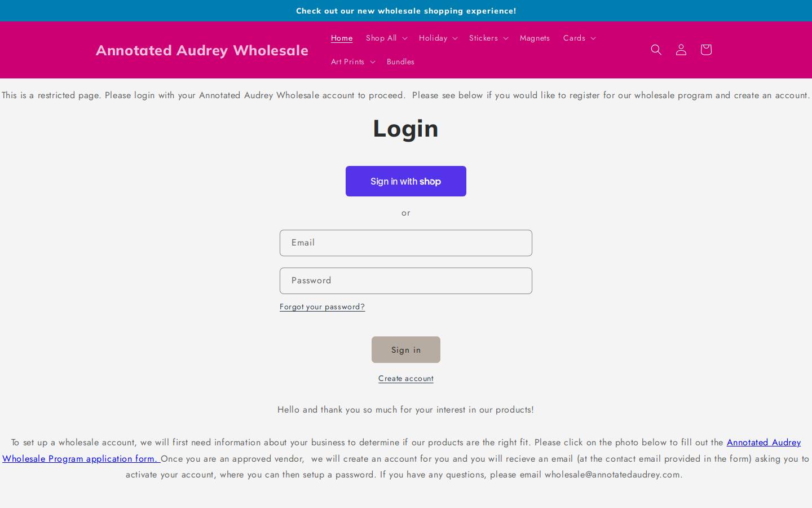
Task: Open the shopping cart icon
Action: (705, 50)
